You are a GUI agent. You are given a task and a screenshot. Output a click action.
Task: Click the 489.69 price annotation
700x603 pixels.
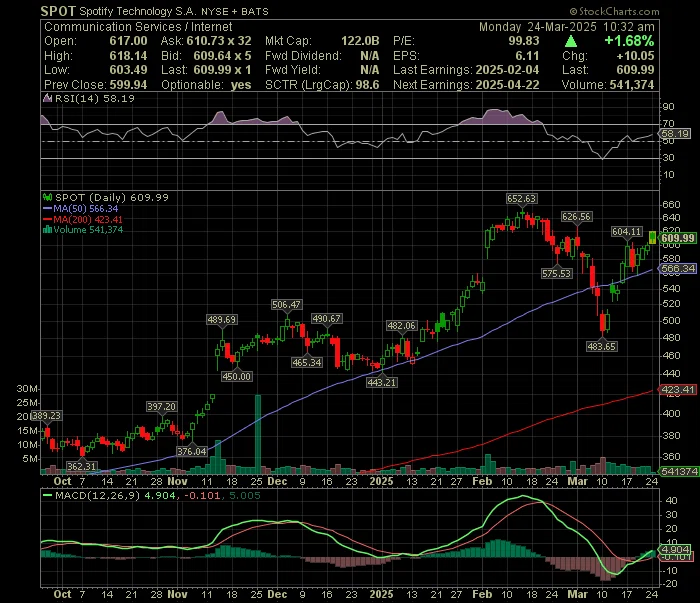click(222, 319)
